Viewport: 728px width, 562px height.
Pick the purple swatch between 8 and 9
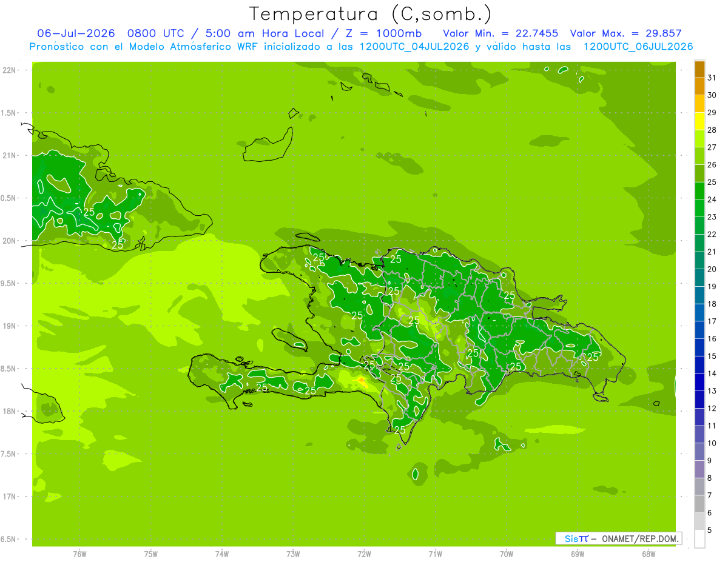coord(699,469)
